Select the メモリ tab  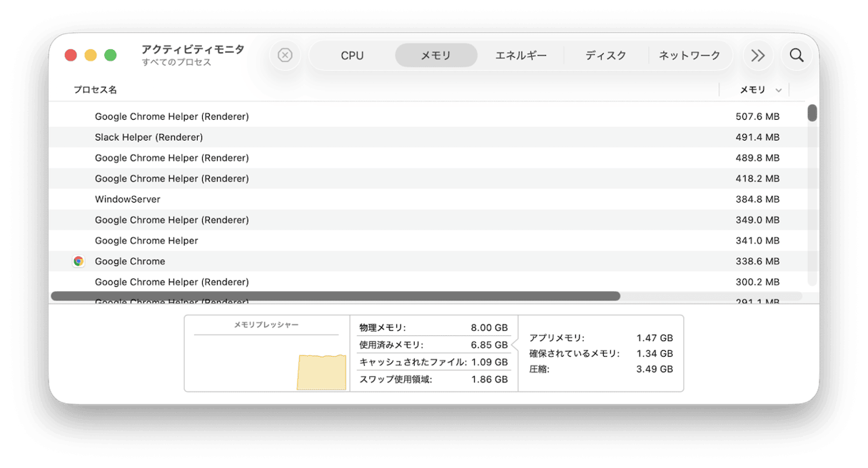[435, 55]
